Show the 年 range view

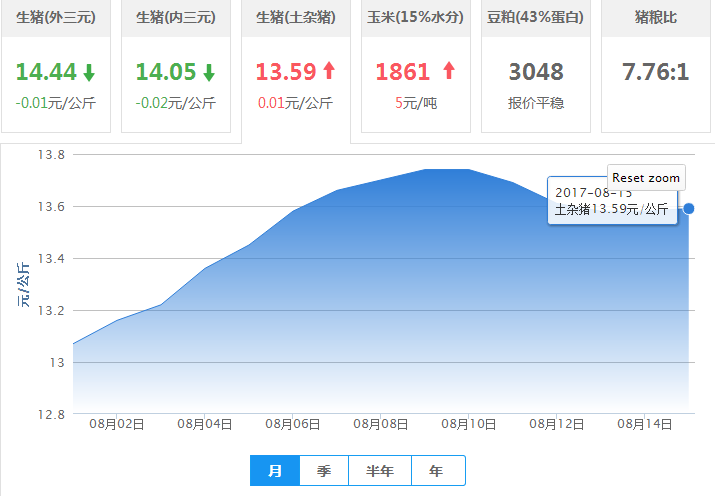pos(437,470)
